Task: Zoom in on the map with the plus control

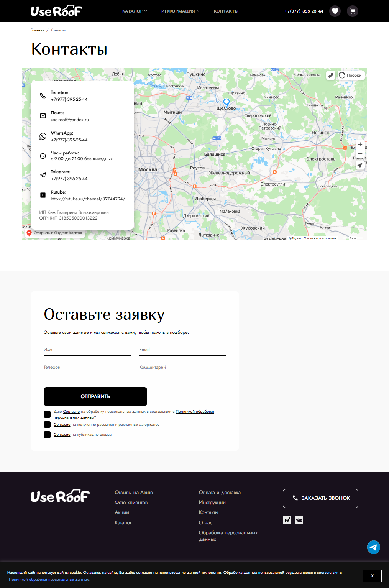Action: (359, 144)
